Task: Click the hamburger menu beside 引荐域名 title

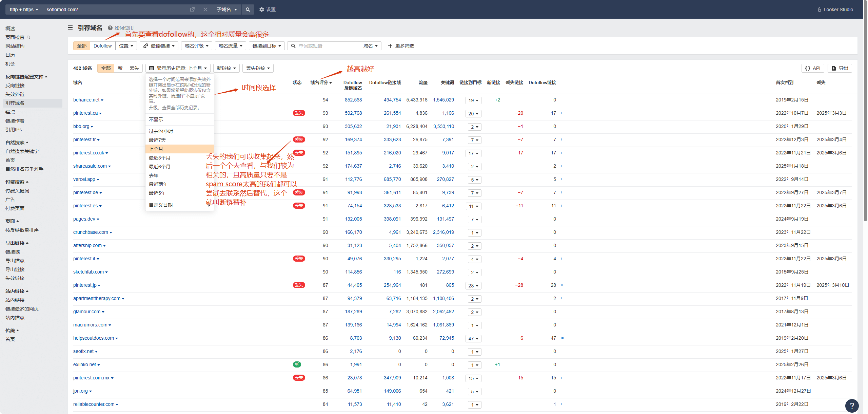Action: (x=70, y=27)
